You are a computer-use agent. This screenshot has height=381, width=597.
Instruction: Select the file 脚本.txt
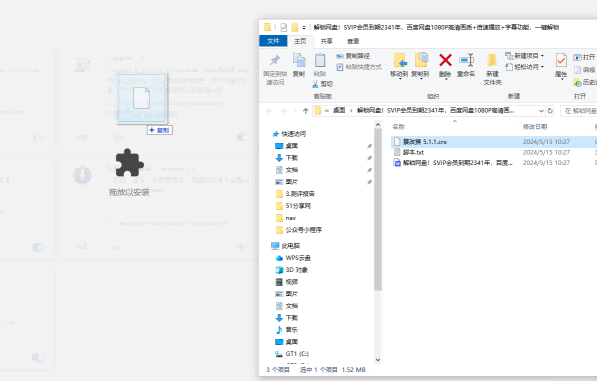[413, 152]
